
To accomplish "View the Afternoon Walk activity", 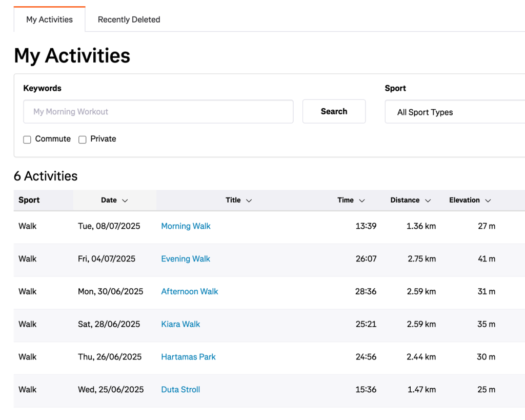I will click(x=190, y=291).
